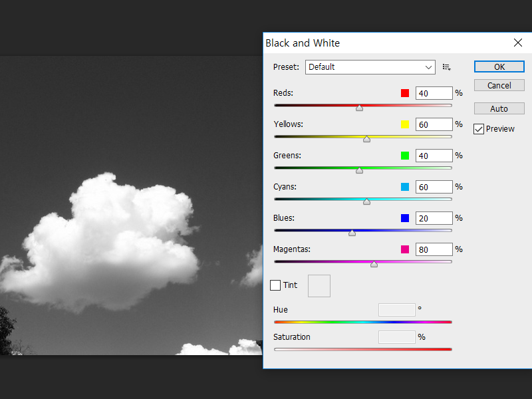Click the Magentas percentage field
532x399 pixels.
[434, 249]
